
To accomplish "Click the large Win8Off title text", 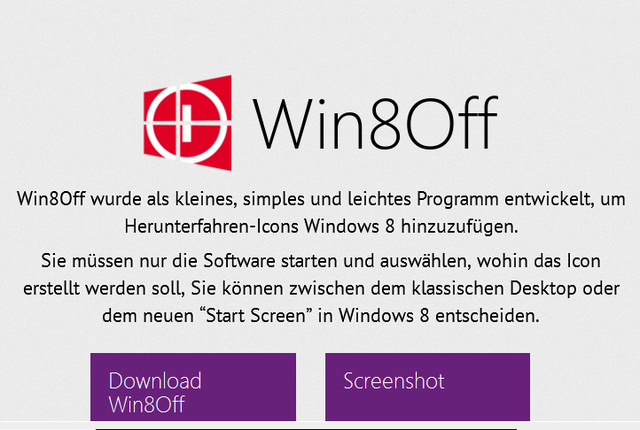I will 375,122.
